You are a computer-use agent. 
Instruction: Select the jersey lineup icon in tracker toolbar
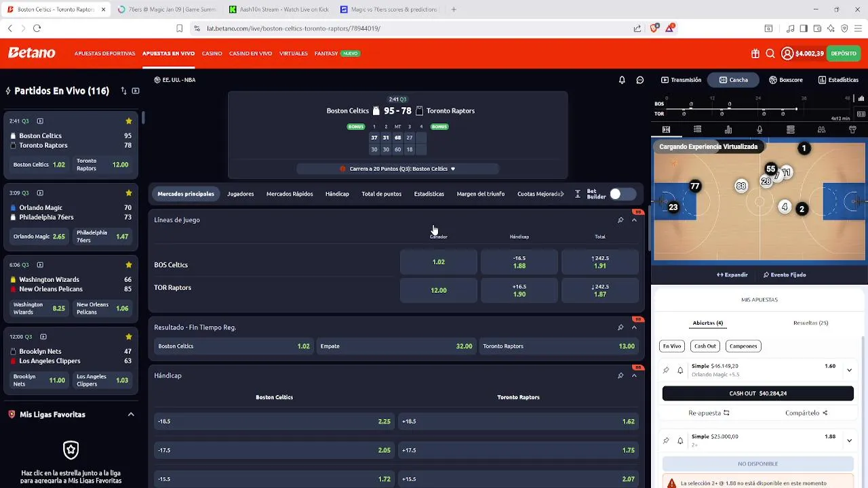(x=852, y=129)
